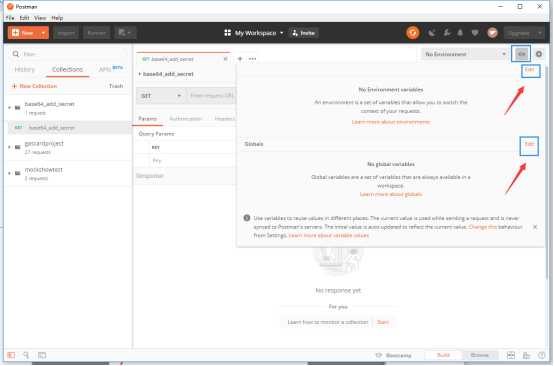Select the Params tab

pyautogui.click(x=148, y=119)
